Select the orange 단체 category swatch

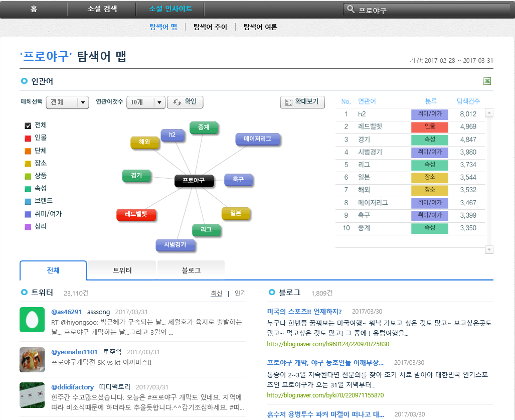28,151
